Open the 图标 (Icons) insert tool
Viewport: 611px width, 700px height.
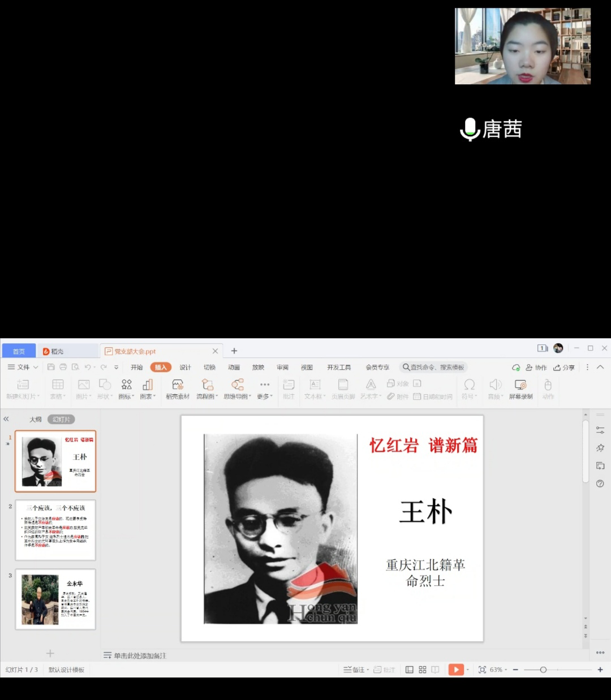pos(126,388)
